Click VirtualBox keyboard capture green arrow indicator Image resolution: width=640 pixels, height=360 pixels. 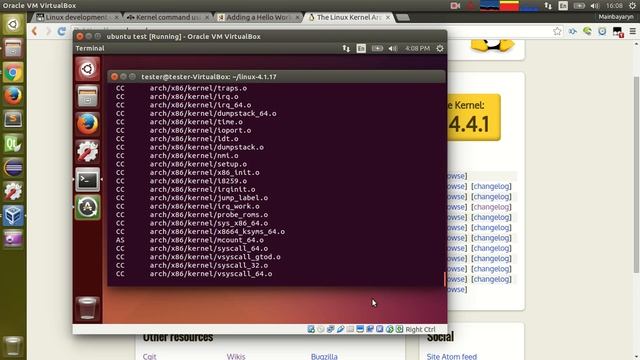399,329
